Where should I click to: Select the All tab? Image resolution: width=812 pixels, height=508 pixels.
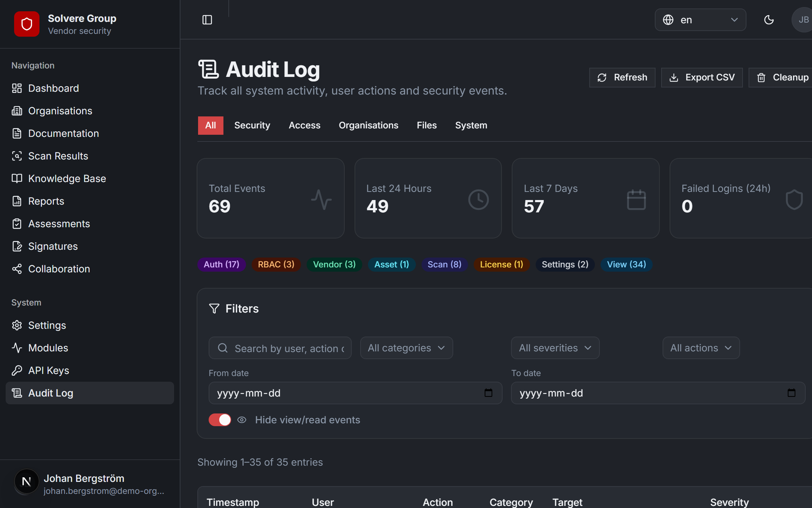coord(210,126)
